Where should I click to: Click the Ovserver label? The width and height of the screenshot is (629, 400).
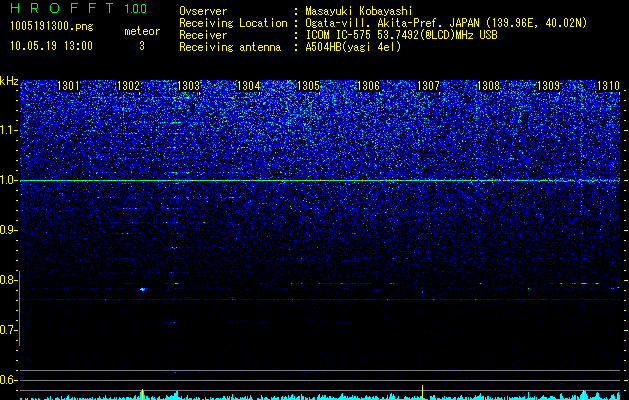[x=203, y=11]
